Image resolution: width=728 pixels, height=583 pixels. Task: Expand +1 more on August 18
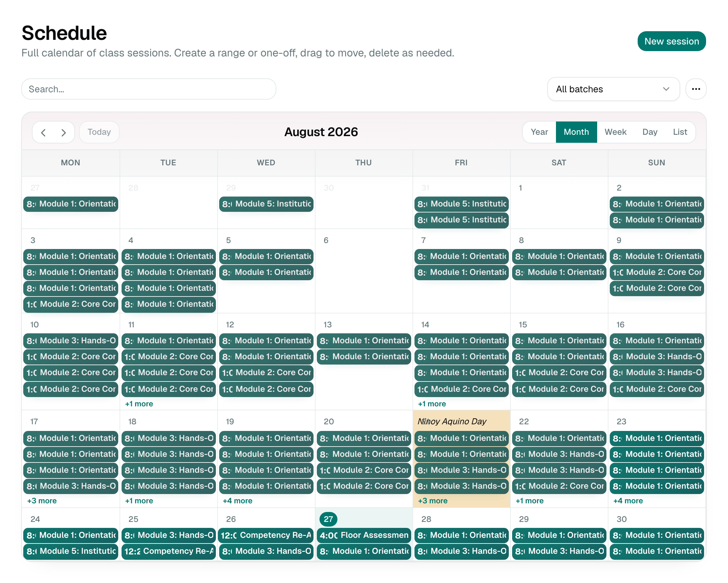[139, 501]
